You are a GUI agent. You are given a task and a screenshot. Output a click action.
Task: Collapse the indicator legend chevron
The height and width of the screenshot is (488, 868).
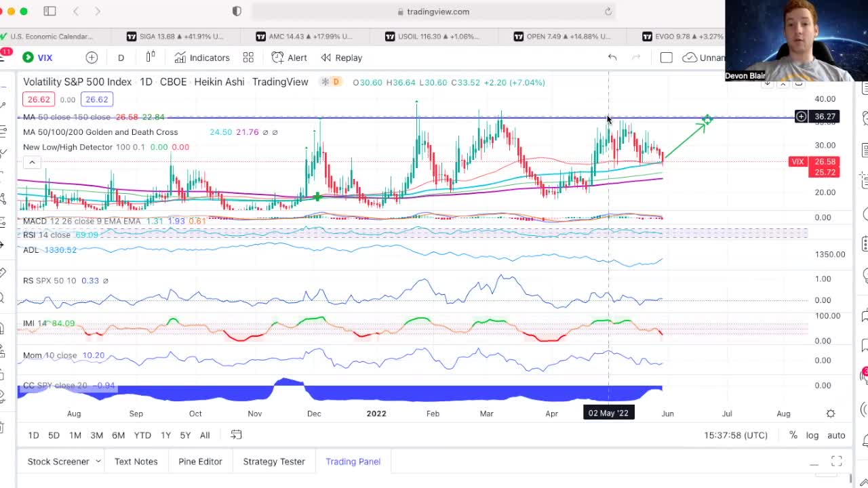tap(32, 162)
